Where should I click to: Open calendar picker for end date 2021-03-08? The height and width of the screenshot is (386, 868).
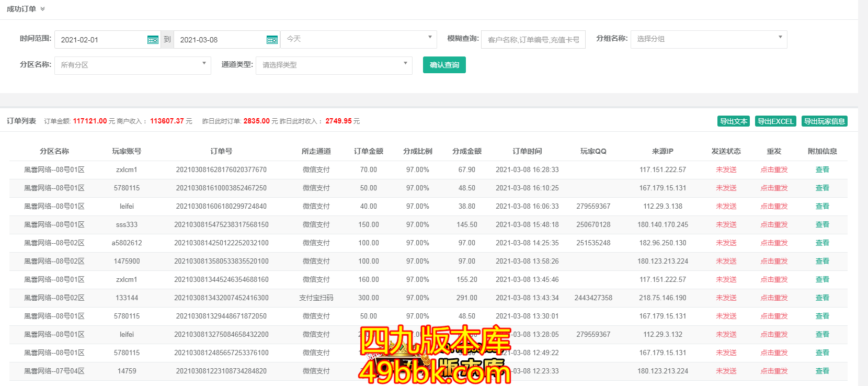[x=272, y=40]
